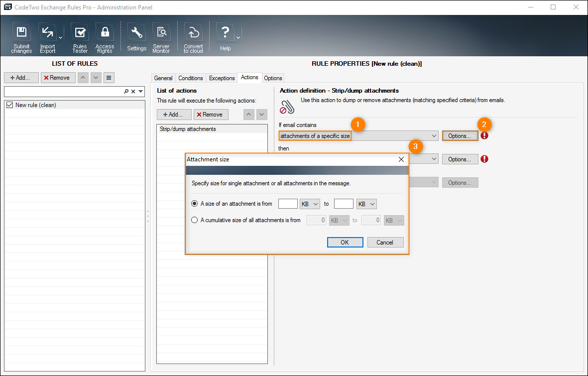Click strip attachments paperclip icon
Screen dimensions: 588x376
pos(287,107)
